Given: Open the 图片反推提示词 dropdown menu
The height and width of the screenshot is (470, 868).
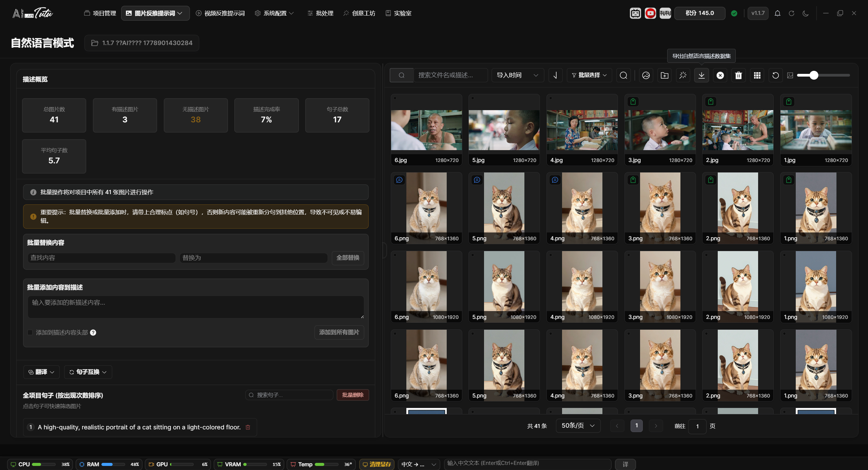Looking at the screenshot, I should pyautogui.click(x=155, y=13).
